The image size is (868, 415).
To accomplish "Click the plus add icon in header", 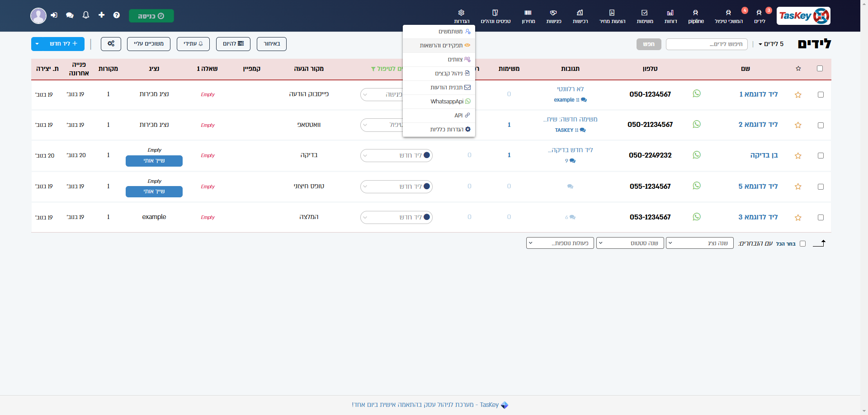I will click(x=101, y=15).
